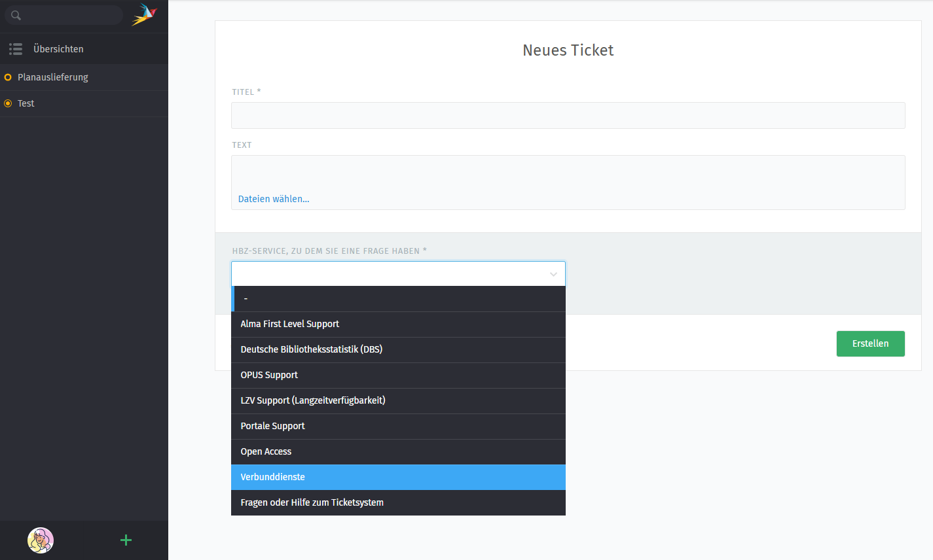Click the Zammad bird logo
This screenshot has width=933, height=560.
[x=144, y=14]
